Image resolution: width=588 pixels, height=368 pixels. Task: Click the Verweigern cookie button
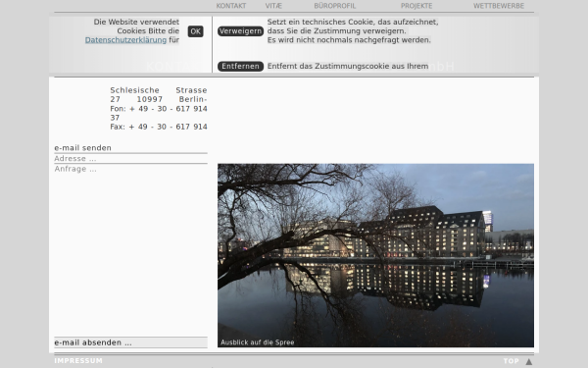pos(240,31)
